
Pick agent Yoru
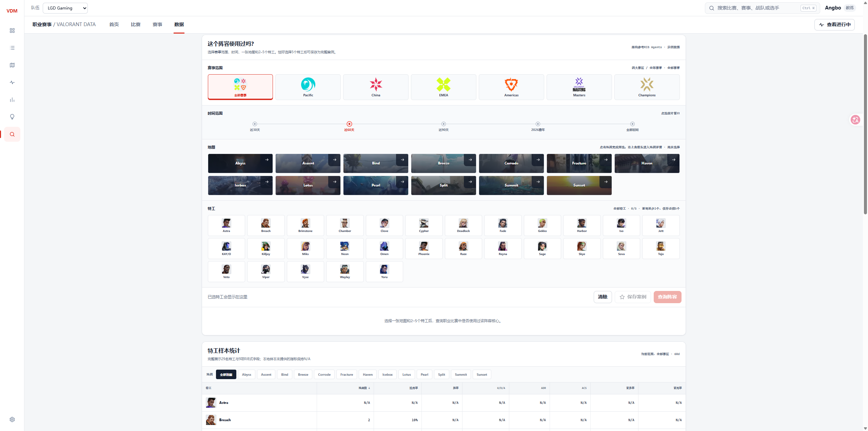tap(384, 272)
